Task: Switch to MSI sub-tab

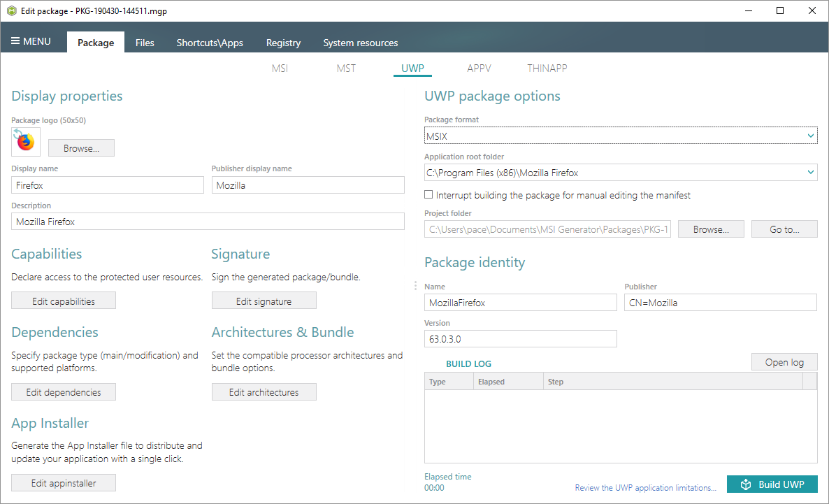Action: point(280,69)
